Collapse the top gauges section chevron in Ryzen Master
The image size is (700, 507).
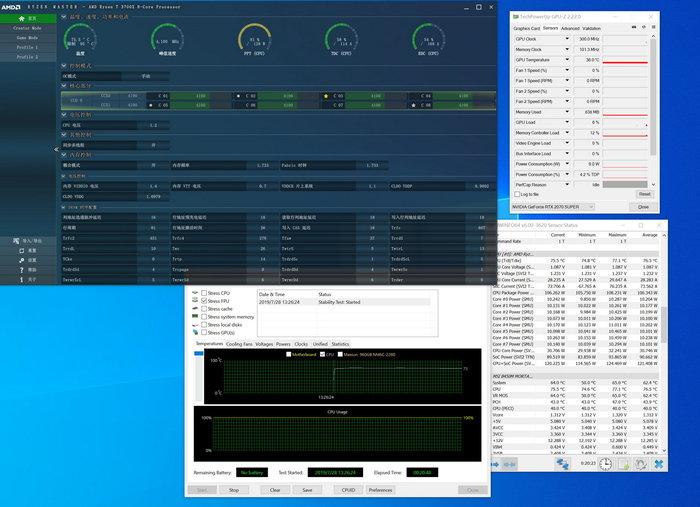(x=64, y=17)
